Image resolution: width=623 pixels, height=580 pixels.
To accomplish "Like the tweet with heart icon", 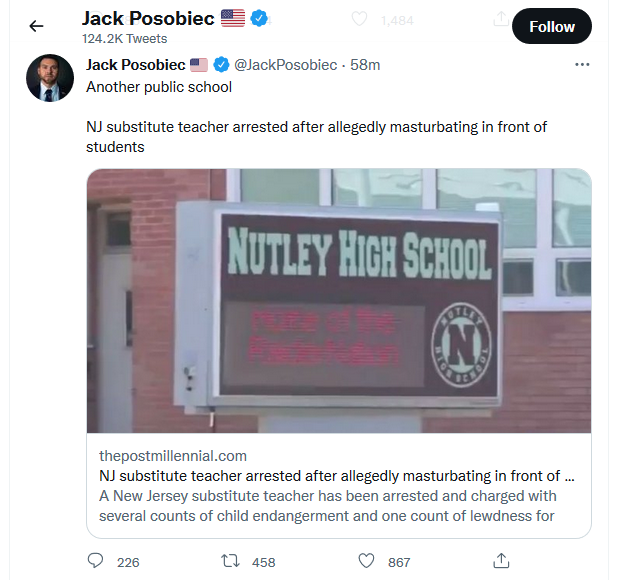I will pyautogui.click(x=366, y=561).
